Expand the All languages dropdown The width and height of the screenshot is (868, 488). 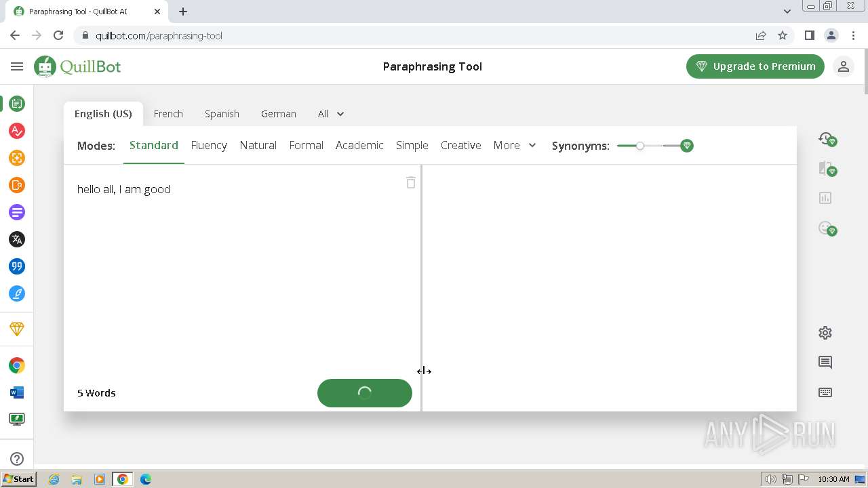tap(331, 114)
